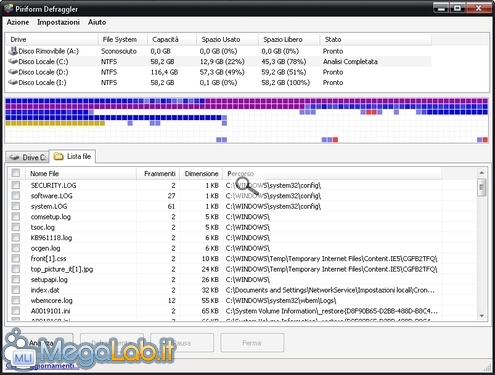Select the Disco Rimovibile (A:) drive icon
495x375 pixels.
pyautogui.click(x=13, y=51)
